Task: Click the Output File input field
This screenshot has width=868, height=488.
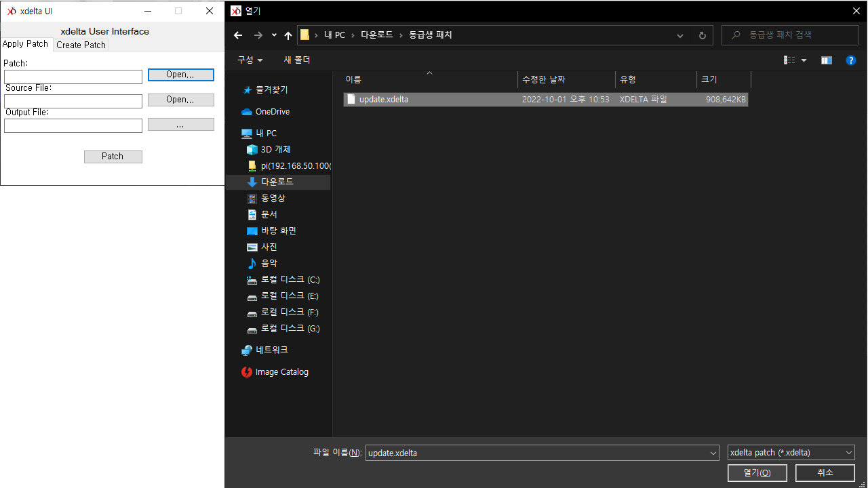Action: (73, 125)
